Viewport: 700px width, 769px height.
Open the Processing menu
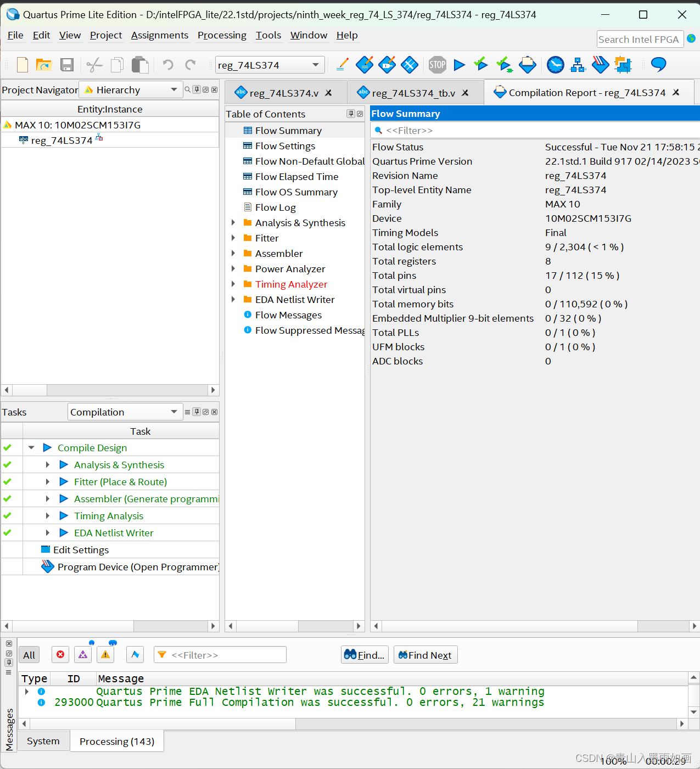click(x=222, y=35)
